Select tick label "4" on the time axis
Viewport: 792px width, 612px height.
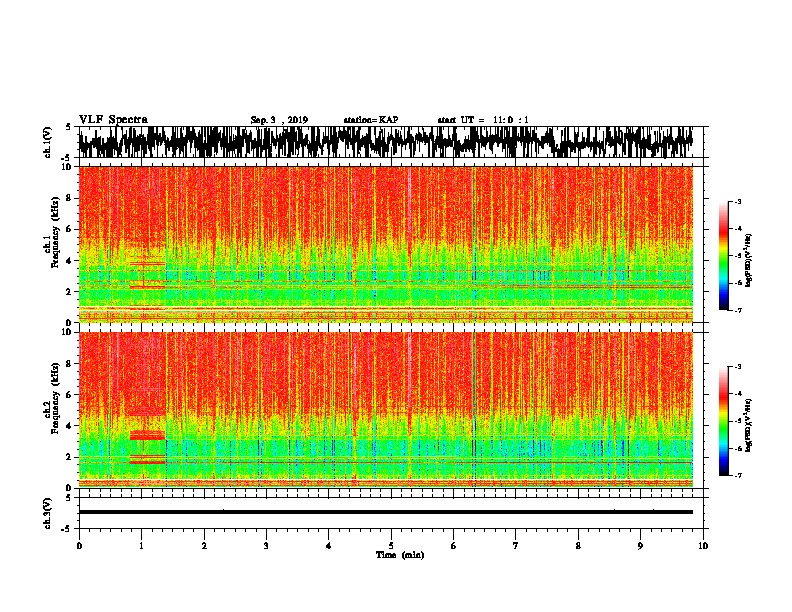[x=329, y=546]
